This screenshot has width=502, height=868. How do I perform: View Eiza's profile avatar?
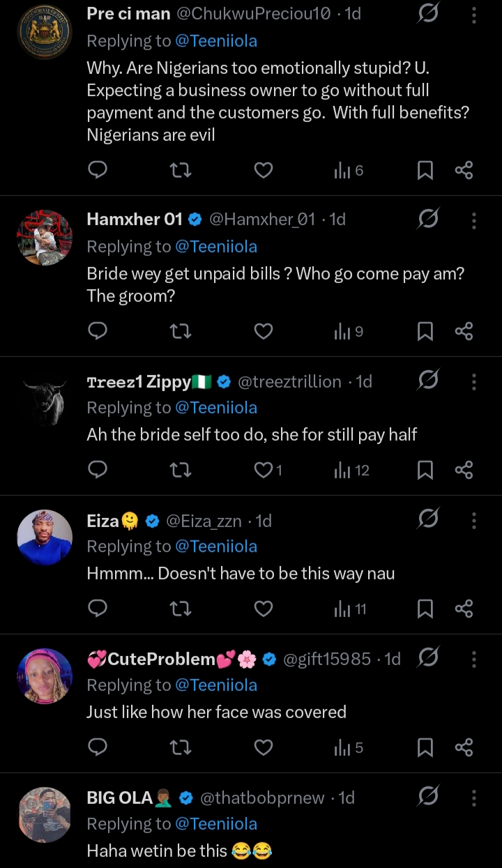[45, 538]
